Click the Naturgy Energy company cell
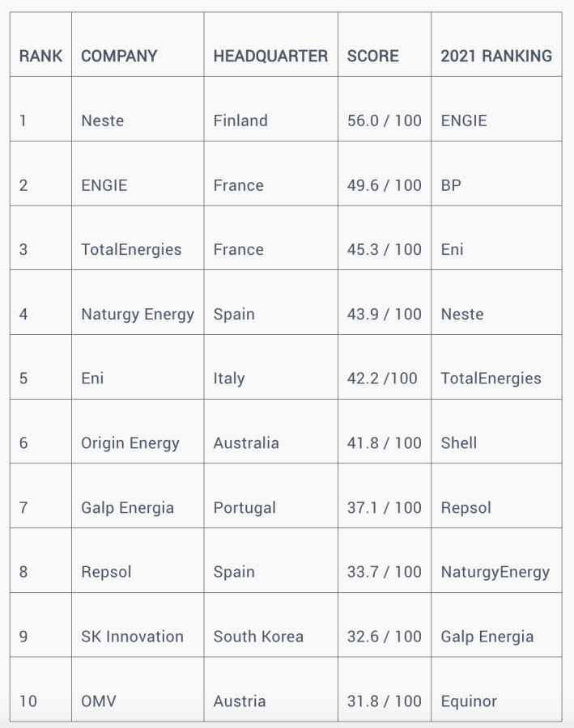 [x=138, y=314]
